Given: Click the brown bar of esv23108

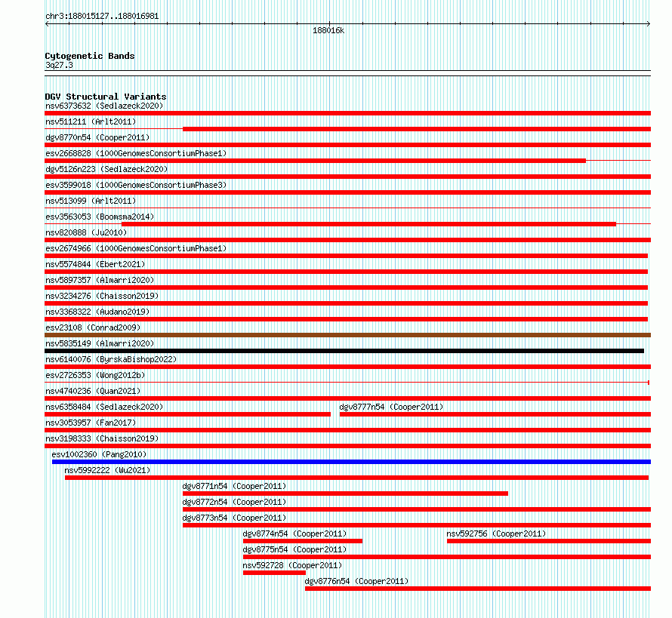Looking at the screenshot, I should coord(347,335).
